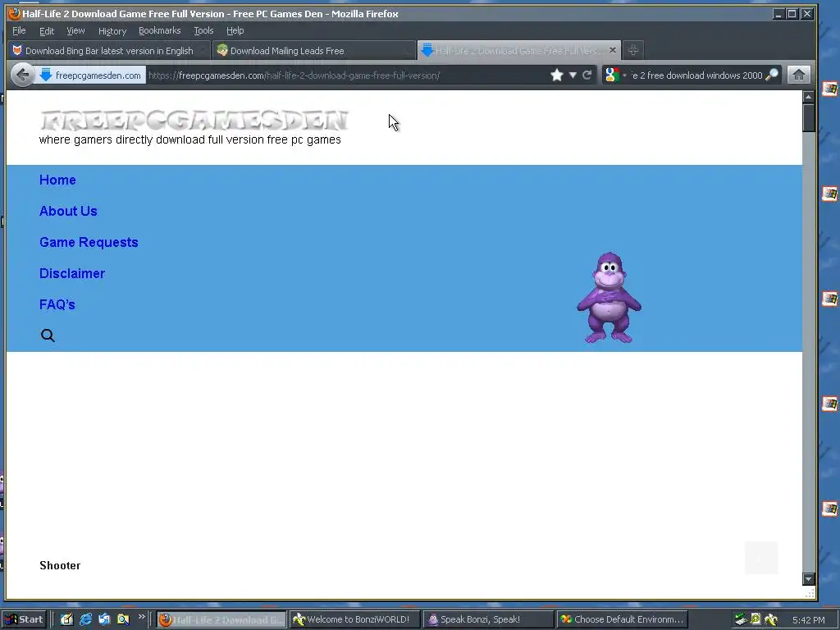Reload the current page

tap(587, 75)
